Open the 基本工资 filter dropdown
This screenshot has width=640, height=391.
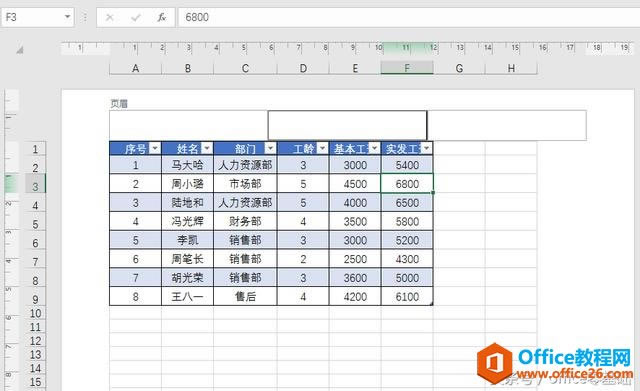click(375, 148)
